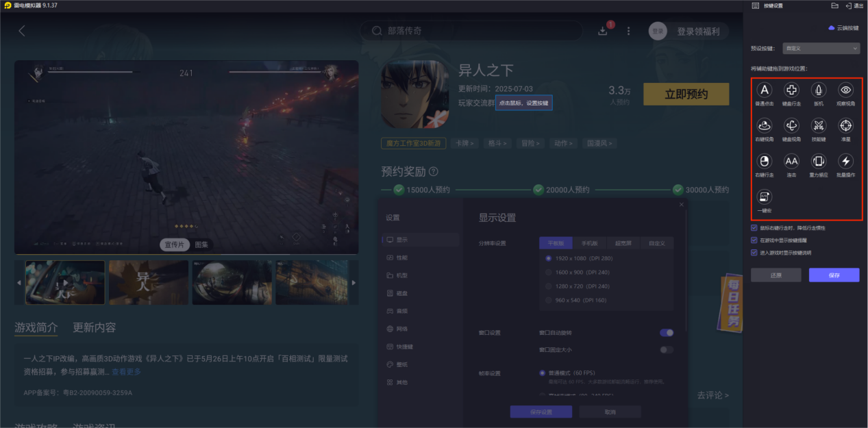The image size is (868, 428).
Task: Switch to the 手机版 resolution tab
Action: coord(589,243)
